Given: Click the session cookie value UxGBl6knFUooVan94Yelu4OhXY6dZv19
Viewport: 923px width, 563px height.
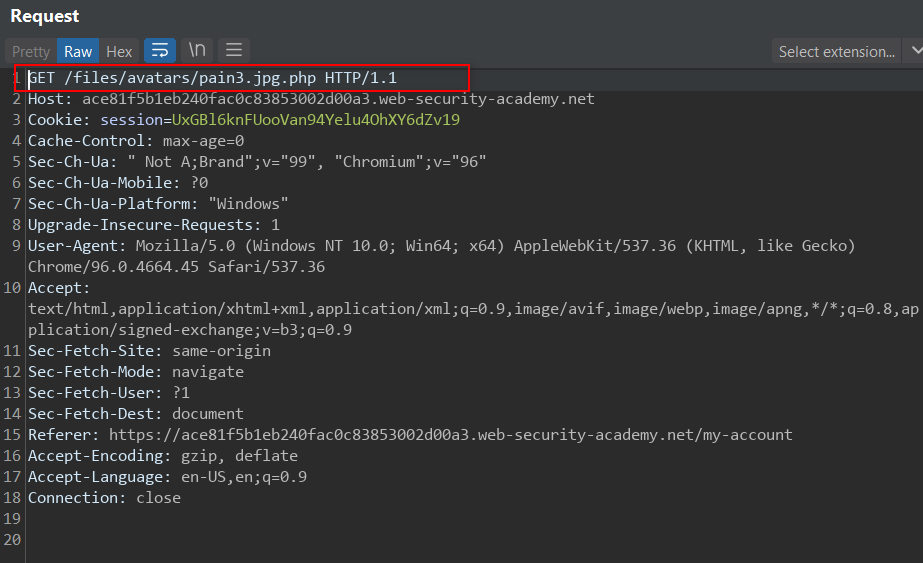Looking at the screenshot, I should click(x=316, y=120).
